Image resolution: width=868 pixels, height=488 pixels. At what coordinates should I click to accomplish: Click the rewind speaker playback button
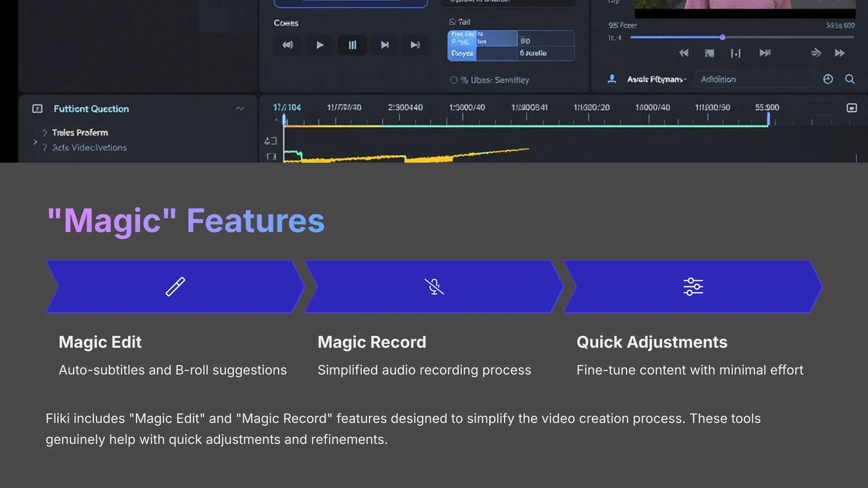pos(288,45)
